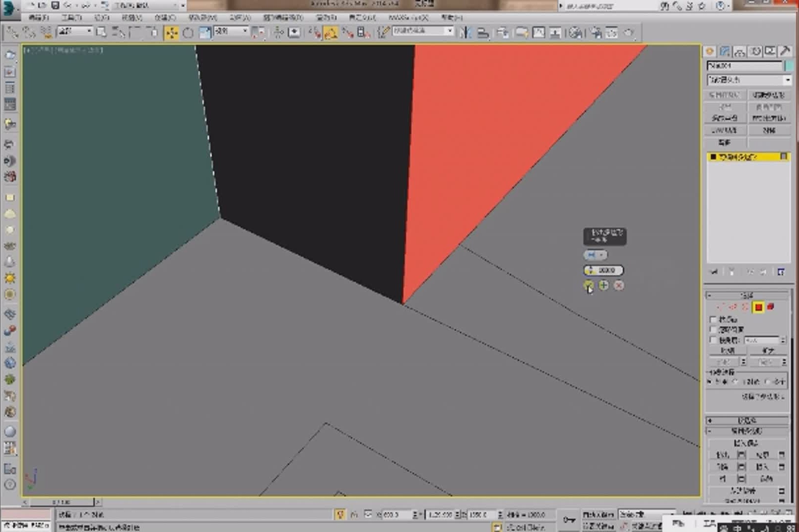Activate the Select and Move tool
799x532 pixels.
(x=171, y=33)
